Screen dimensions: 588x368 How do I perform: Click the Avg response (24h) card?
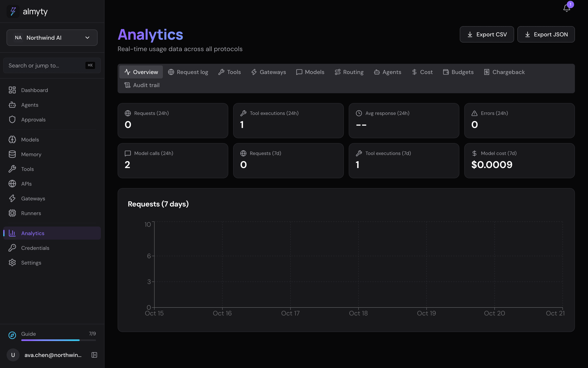tap(404, 120)
